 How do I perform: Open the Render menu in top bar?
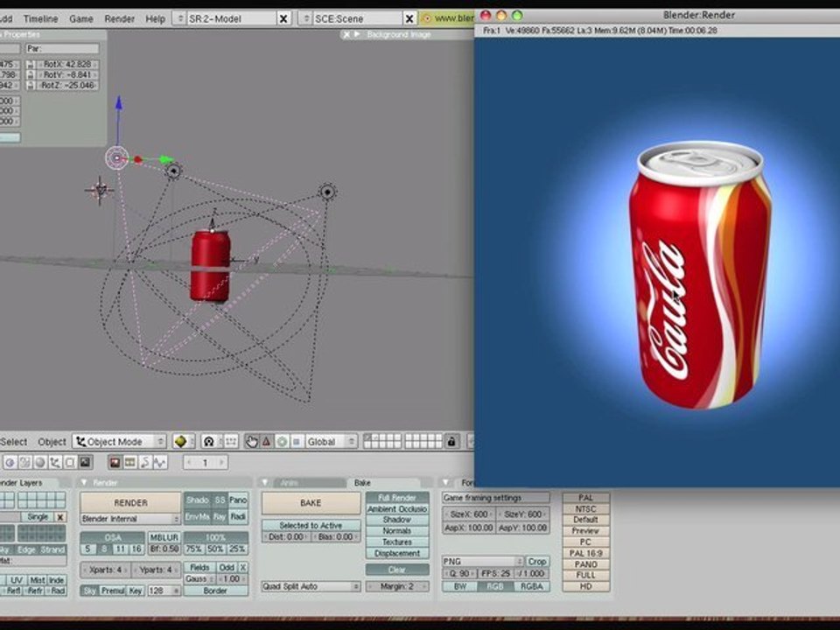[120, 18]
